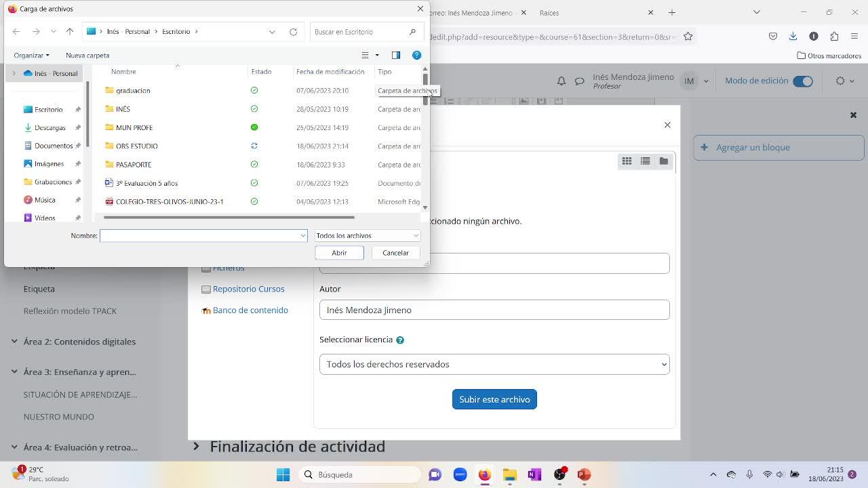Click Nueva carpeta in file dialog
The image size is (868, 488).
coord(87,55)
